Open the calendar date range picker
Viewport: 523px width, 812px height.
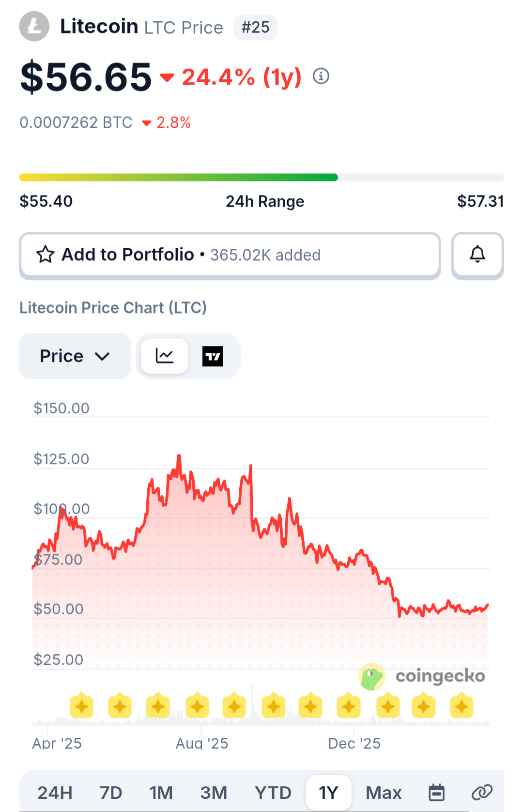[437, 793]
